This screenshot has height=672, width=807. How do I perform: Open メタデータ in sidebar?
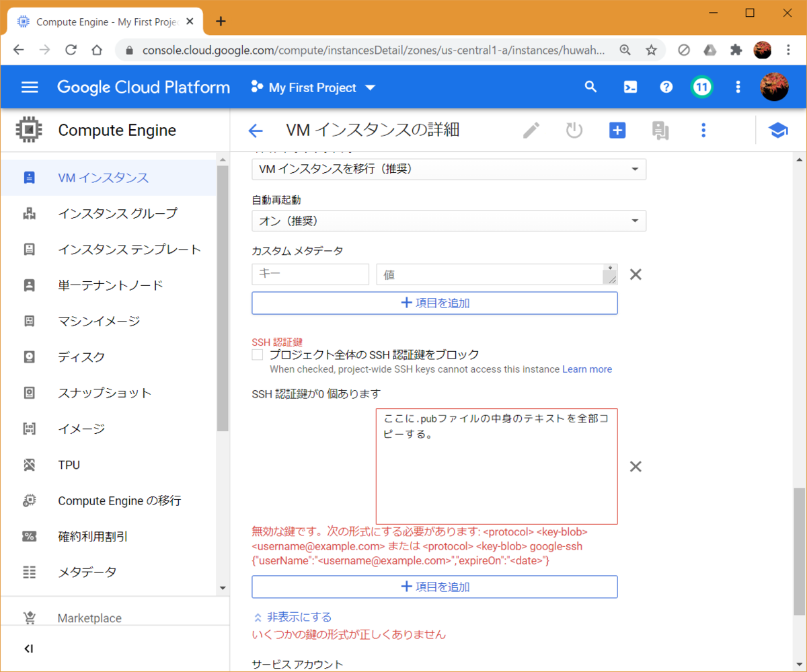click(x=108, y=572)
